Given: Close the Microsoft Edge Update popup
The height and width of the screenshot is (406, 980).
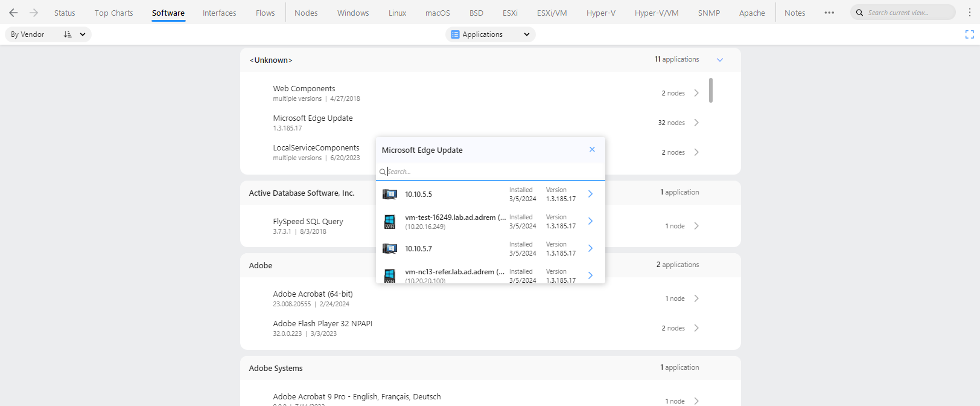Looking at the screenshot, I should coord(592,149).
